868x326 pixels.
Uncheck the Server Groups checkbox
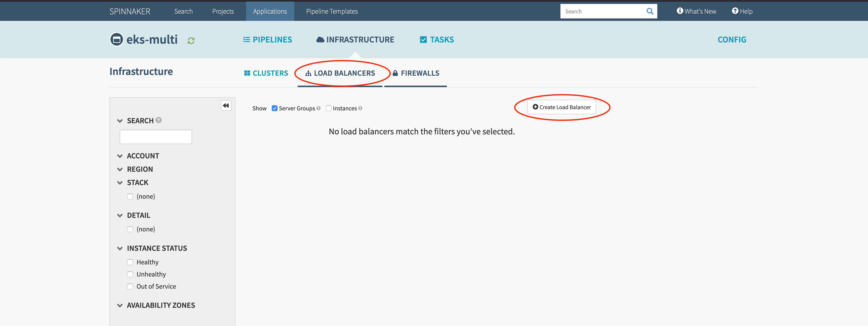click(x=275, y=108)
